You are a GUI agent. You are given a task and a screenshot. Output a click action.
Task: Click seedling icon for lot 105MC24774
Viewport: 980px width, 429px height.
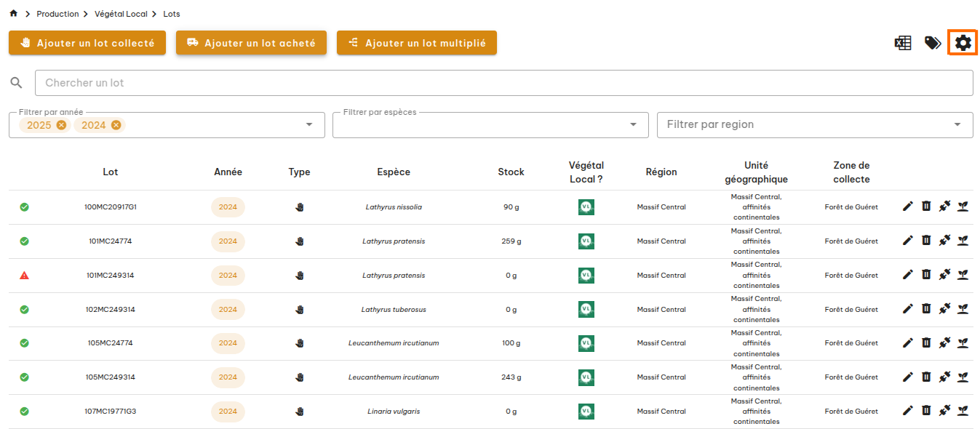pos(963,342)
